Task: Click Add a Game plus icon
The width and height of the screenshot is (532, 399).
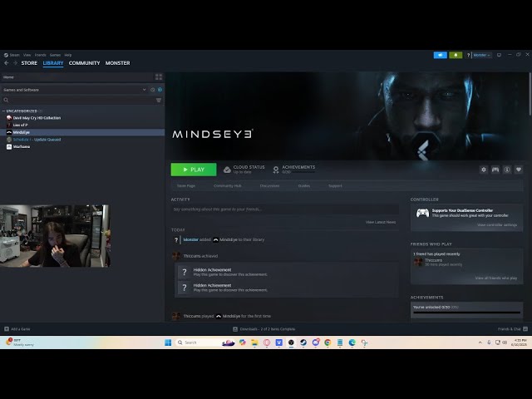Action: tap(7, 329)
